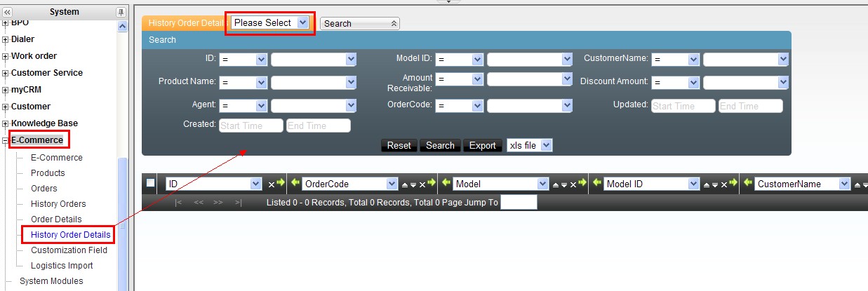This screenshot has height=291, width=868.
Task: Move the OrderCode column left
Action: pyautogui.click(x=295, y=184)
